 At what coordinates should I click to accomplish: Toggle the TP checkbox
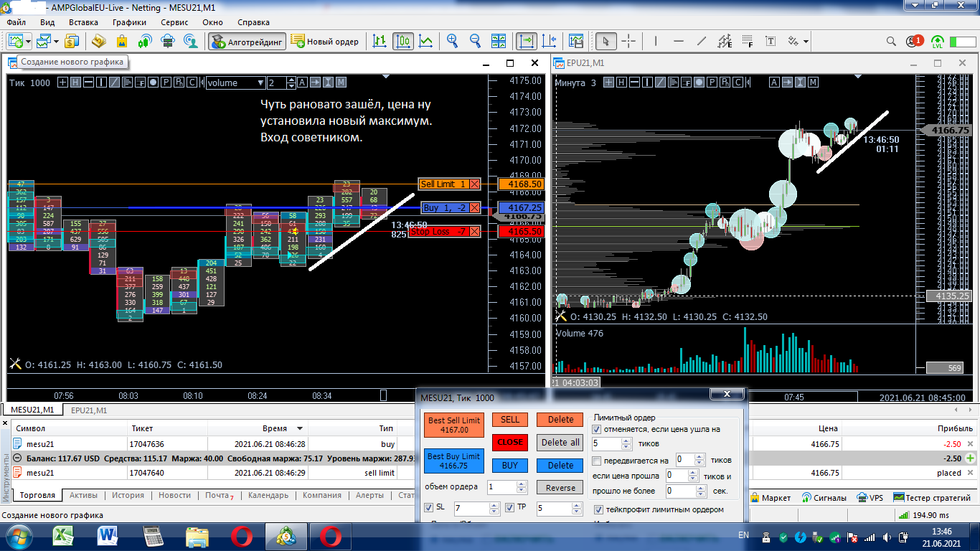[x=510, y=507]
